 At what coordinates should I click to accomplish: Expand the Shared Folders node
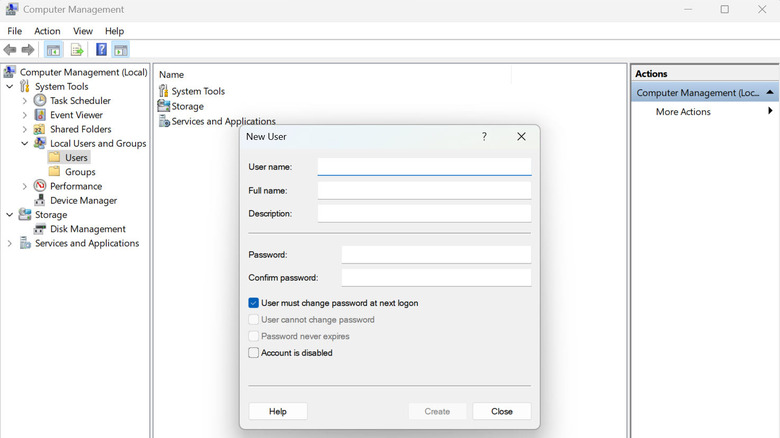(25, 129)
